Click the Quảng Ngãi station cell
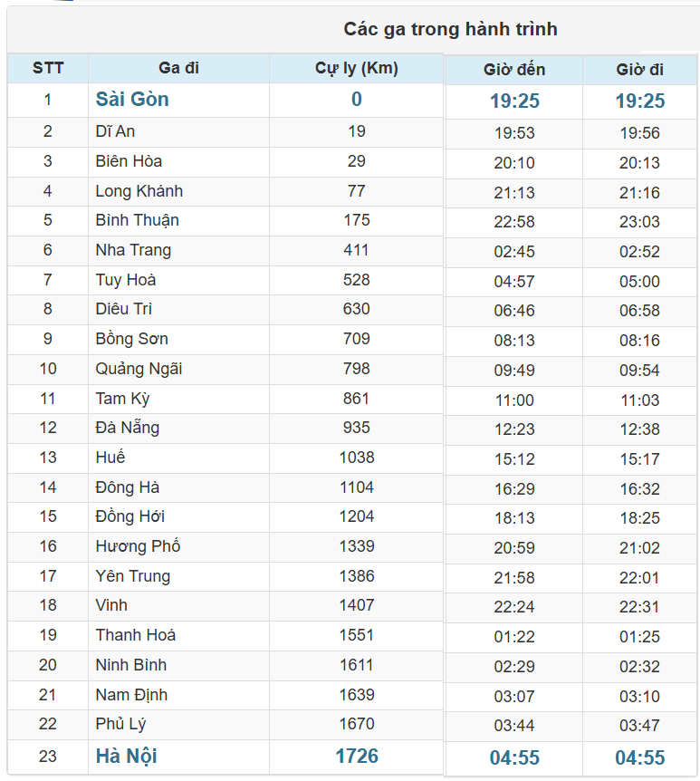700x781 pixels. tap(139, 369)
